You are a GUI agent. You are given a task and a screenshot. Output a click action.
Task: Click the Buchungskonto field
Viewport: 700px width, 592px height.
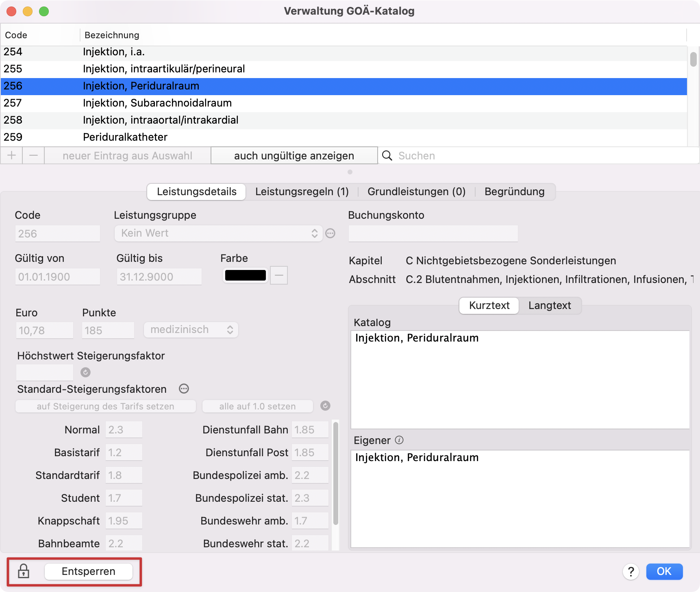pos(433,233)
